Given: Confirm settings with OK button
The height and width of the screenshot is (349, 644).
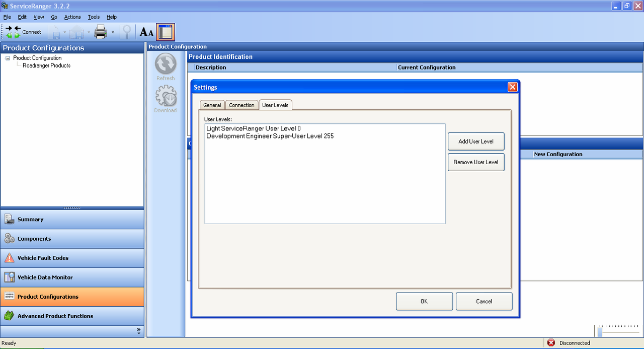Looking at the screenshot, I should [424, 301].
